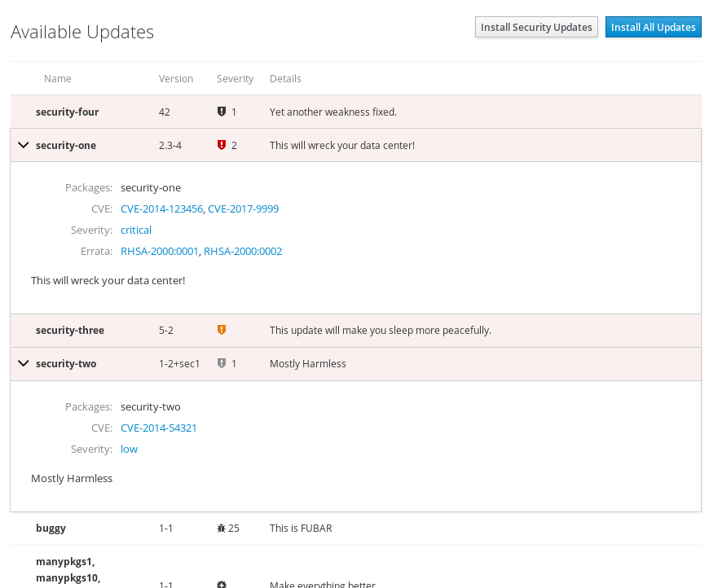The image size is (709, 588).
Task: Click the gray shield icon for security-two
Action: pyautogui.click(x=221, y=363)
